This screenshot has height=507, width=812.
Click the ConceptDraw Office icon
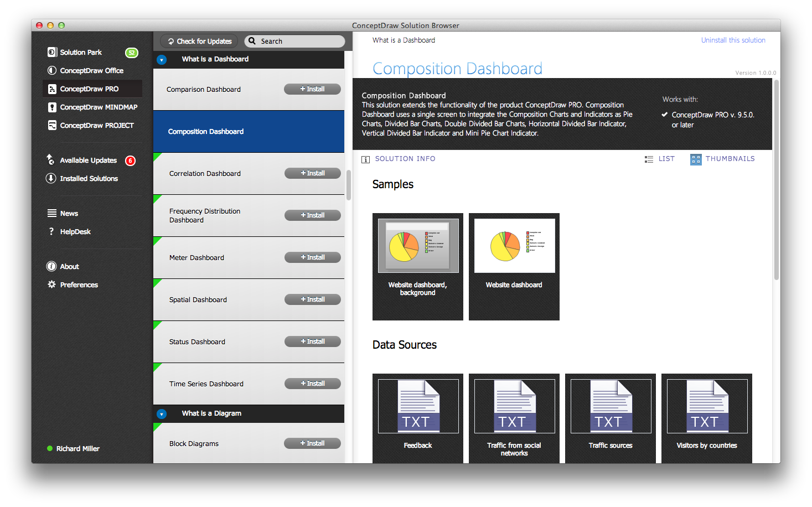tap(51, 70)
